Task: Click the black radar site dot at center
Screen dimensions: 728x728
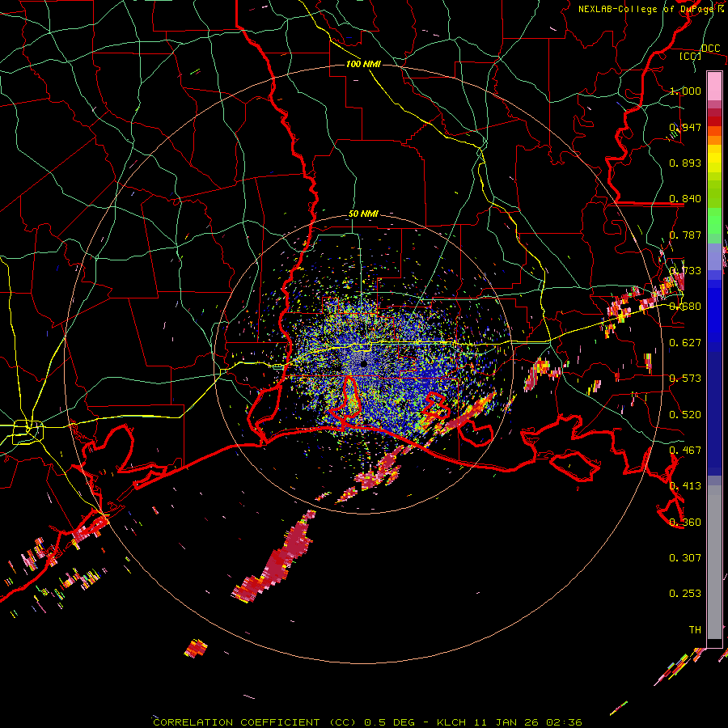Action: [x=363, y=363]
